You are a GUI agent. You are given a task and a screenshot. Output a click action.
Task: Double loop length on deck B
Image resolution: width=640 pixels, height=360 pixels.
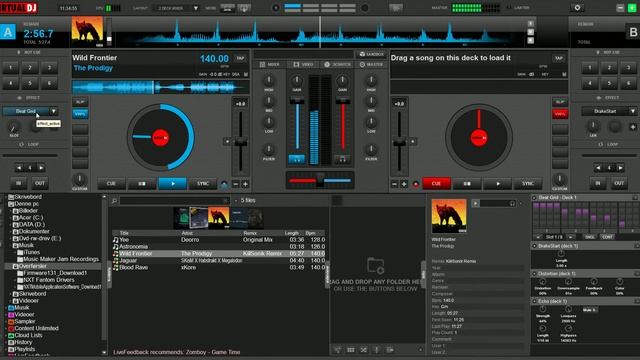pyautogui.click(x=620, y=168)
